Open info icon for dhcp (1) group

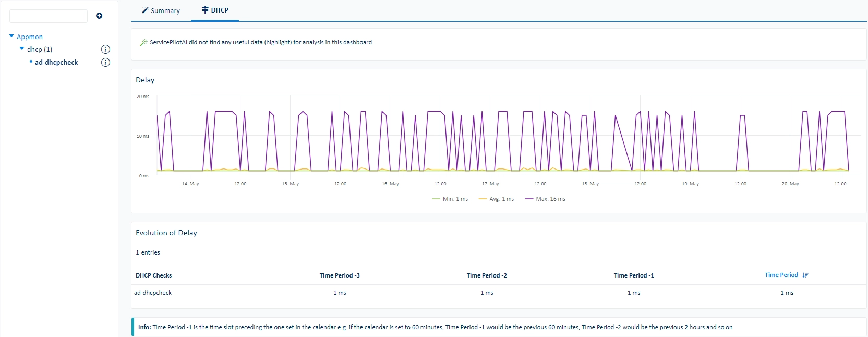click(105, 50)
